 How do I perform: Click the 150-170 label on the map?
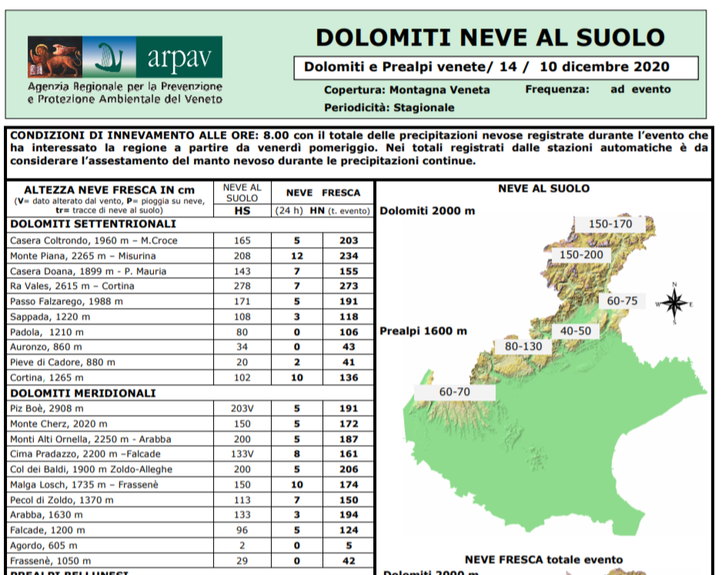610,224
